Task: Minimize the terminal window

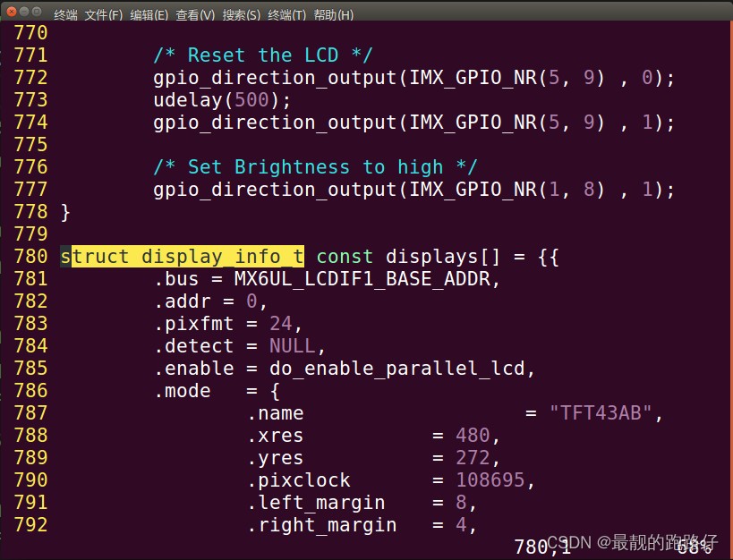Action: pos(24,12)
